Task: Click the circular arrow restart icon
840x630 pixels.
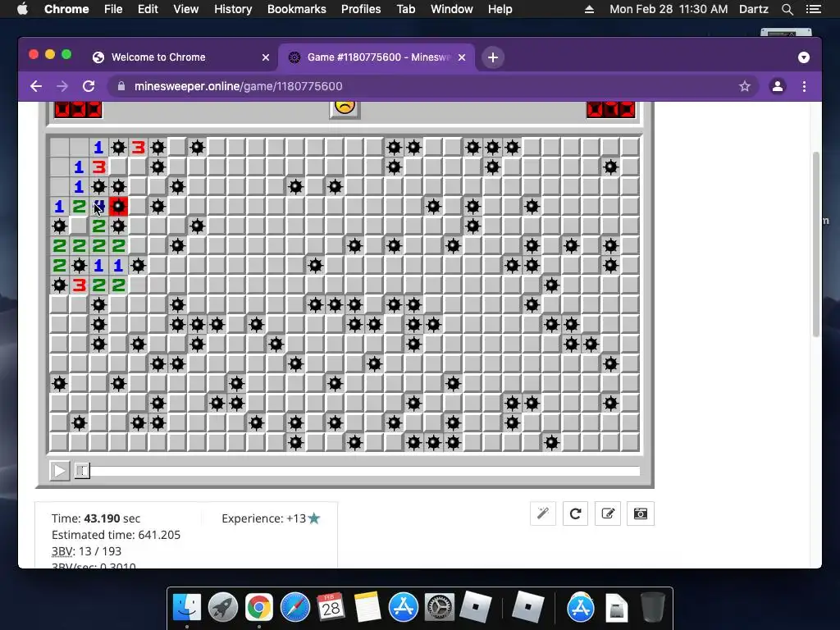Action: pyautogui.click(x=575, y=514)
